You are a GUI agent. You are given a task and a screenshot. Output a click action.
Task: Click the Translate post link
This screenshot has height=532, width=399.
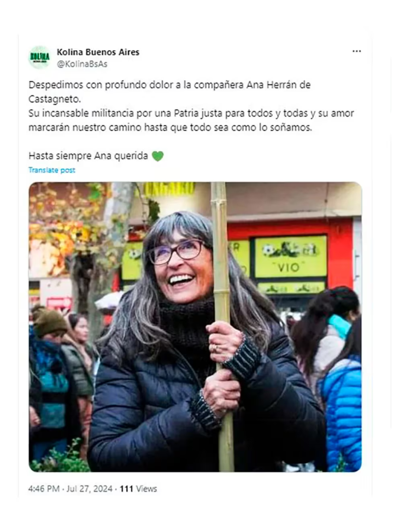(x=51, y=170)
